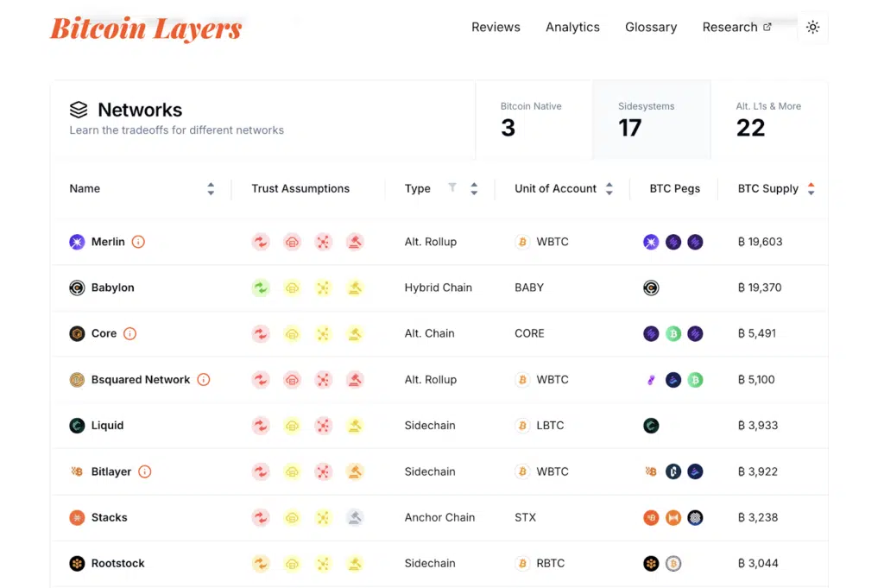Open the Glossary menu item
This screenshot has height=588, width=884.
click(651, 27)
